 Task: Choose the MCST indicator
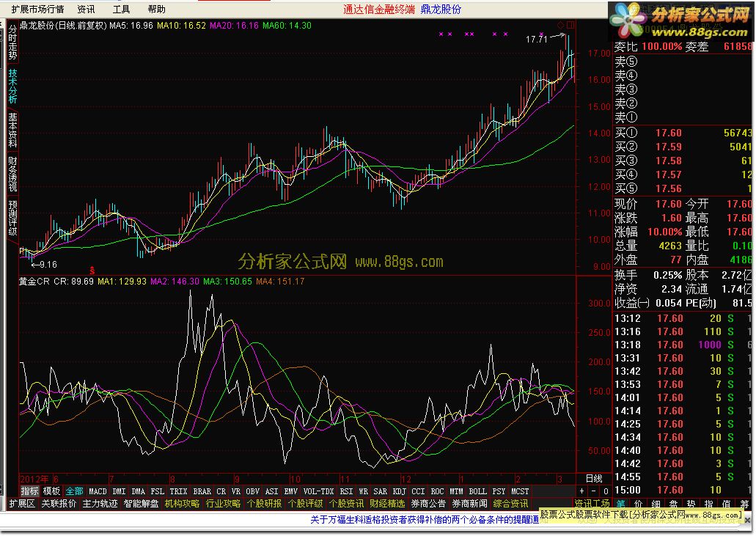[520, 491]
